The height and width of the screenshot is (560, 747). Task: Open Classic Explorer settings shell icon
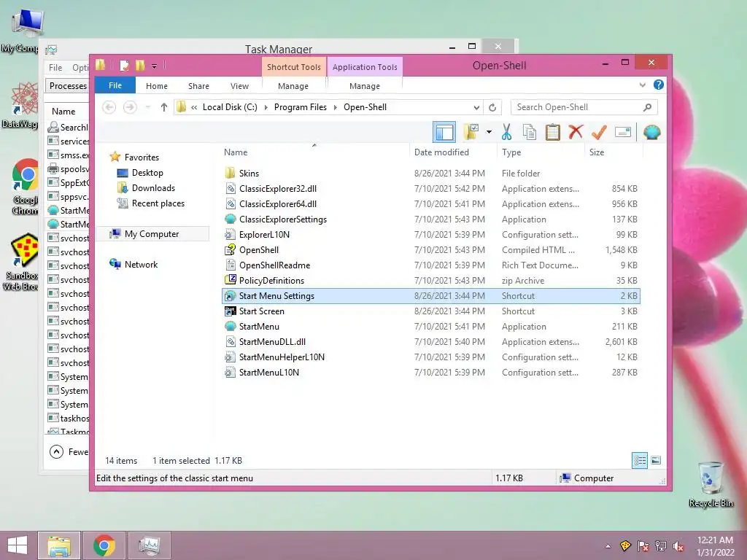click(x=651, y=132)
